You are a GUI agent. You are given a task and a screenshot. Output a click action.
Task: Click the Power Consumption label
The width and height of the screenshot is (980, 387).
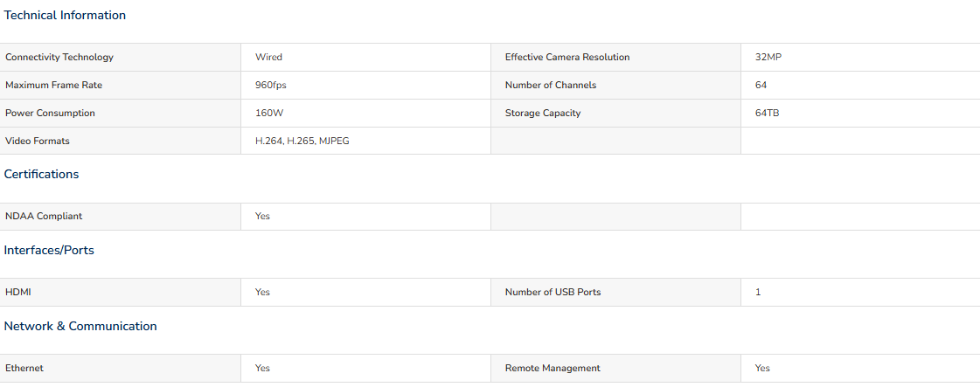pos(50,114)
